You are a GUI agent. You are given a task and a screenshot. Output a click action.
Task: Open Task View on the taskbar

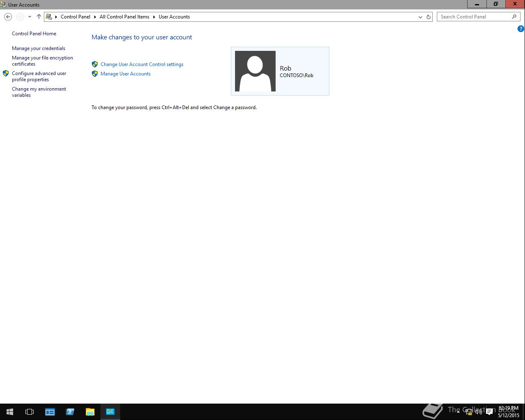point(30,412)
